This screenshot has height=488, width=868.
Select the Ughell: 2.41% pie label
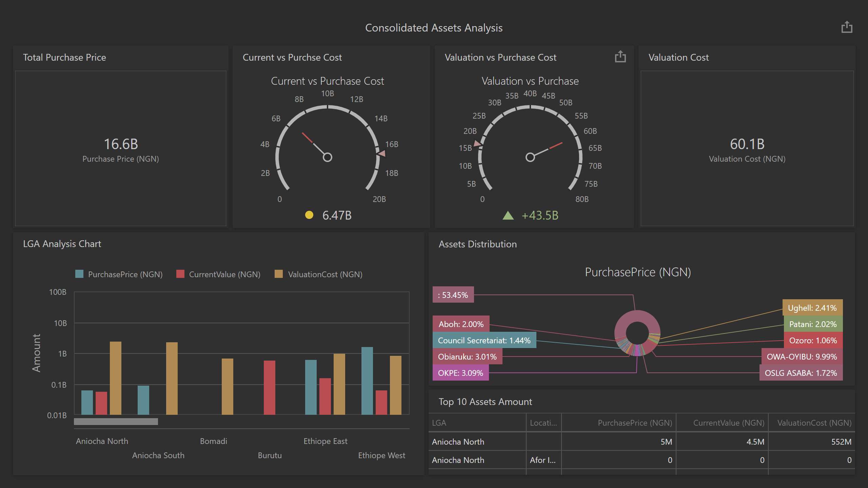pyautogui.click(x=812, y=308)
